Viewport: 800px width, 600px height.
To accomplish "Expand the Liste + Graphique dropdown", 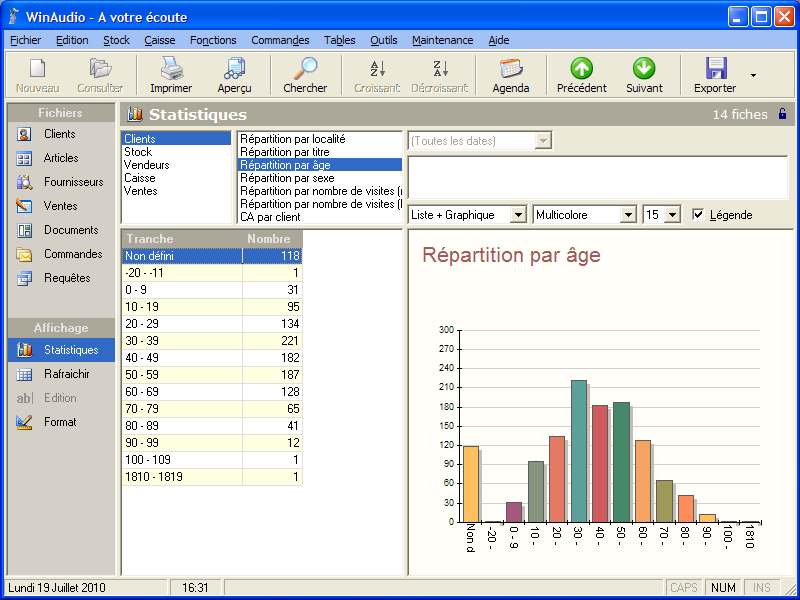I will coord(517,215).
